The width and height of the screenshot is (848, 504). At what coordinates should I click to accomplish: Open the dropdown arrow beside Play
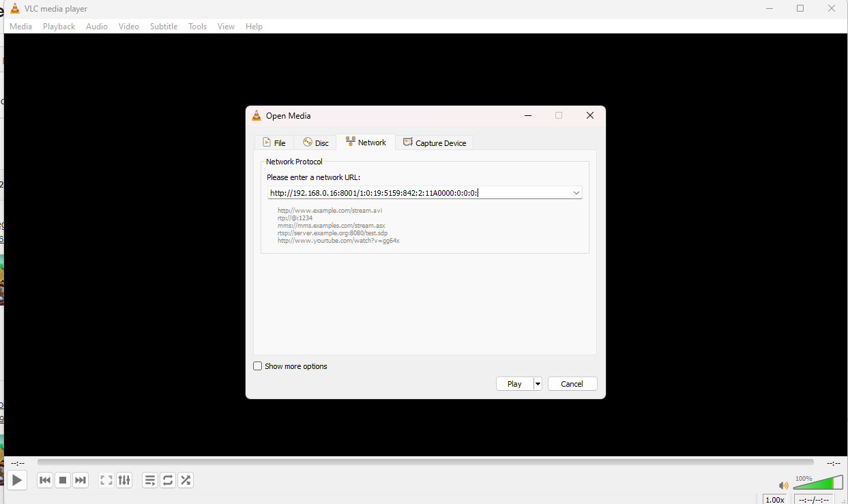tap(538, 384)
